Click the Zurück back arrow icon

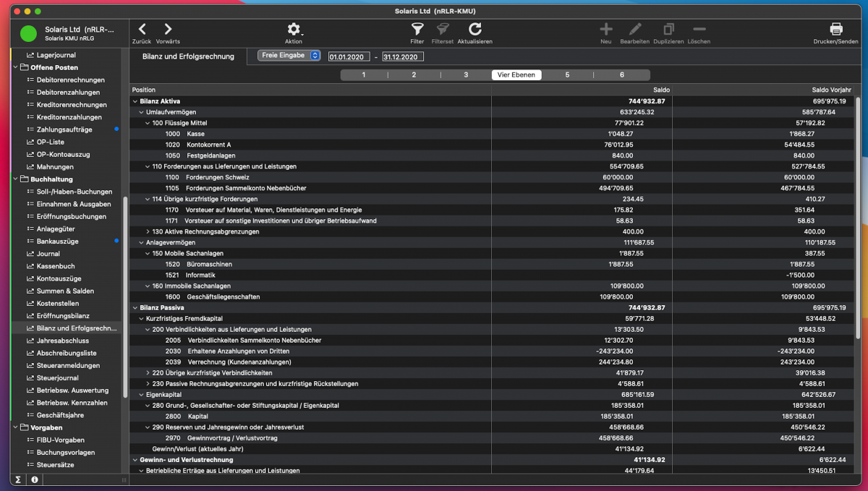pyautogui.click(x=142, y=29)
